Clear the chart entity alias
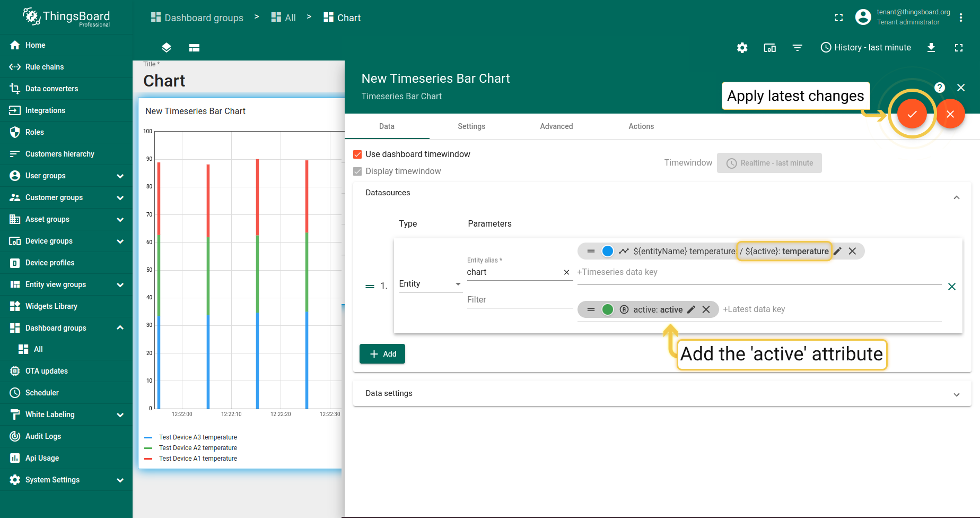The image size is (980, 518). 566,272
